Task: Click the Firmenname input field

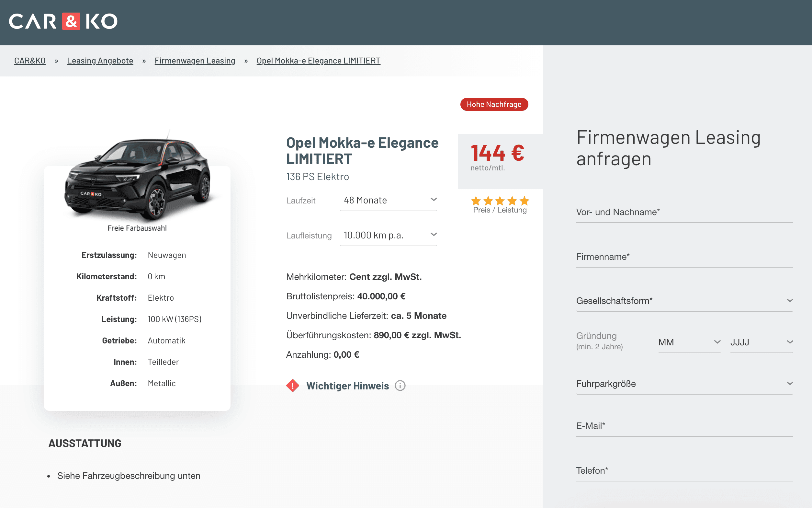Action: pos(684,257)
